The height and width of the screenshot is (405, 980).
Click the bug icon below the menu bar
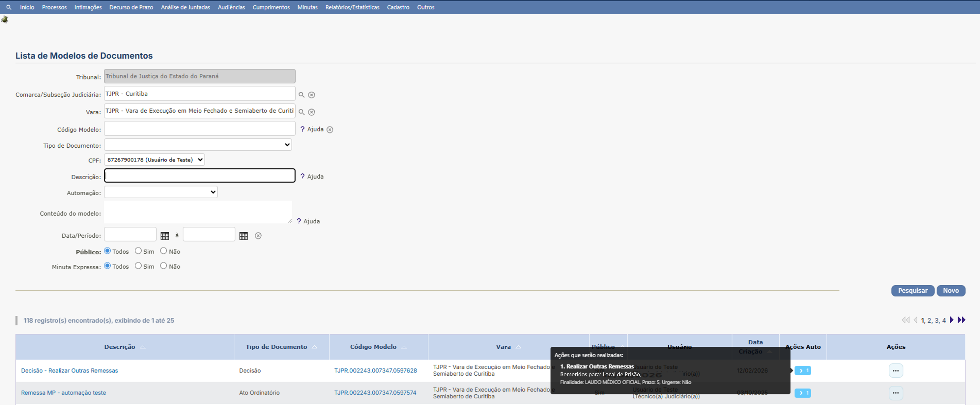[5, 19]
